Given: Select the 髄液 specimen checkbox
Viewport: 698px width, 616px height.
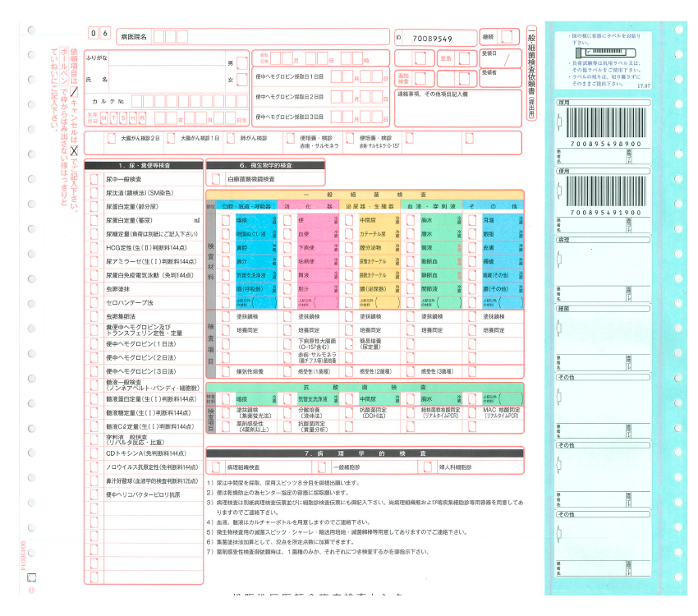Looking at the screenshot, I should (x=411, y=247).
